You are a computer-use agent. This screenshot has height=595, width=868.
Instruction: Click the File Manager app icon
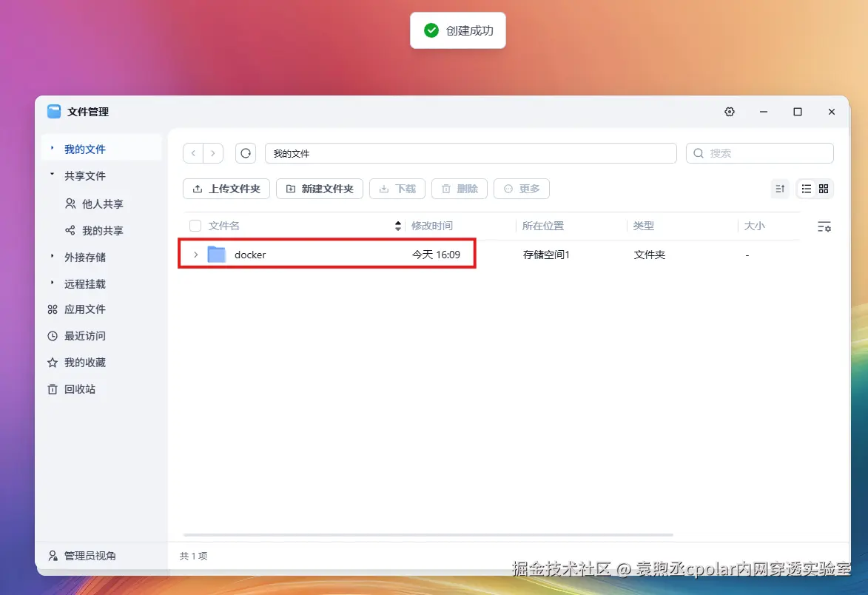pyautogui.click(x=54, y=112)
